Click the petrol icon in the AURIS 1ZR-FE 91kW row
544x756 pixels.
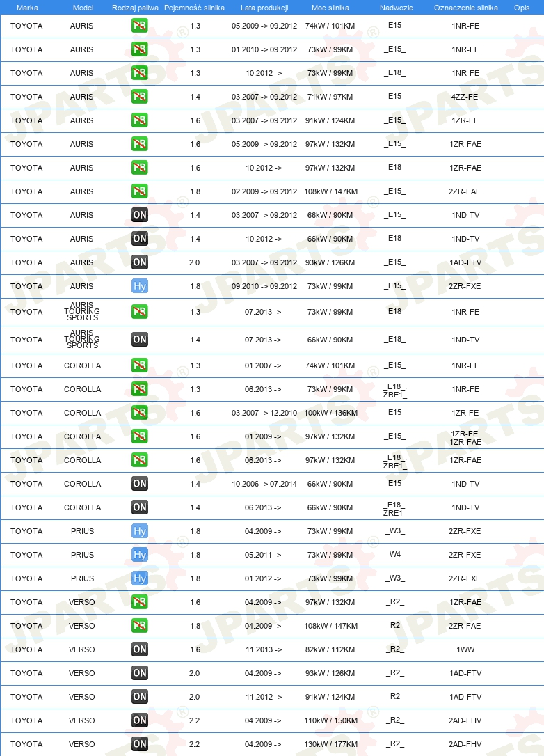coord(139,120)
